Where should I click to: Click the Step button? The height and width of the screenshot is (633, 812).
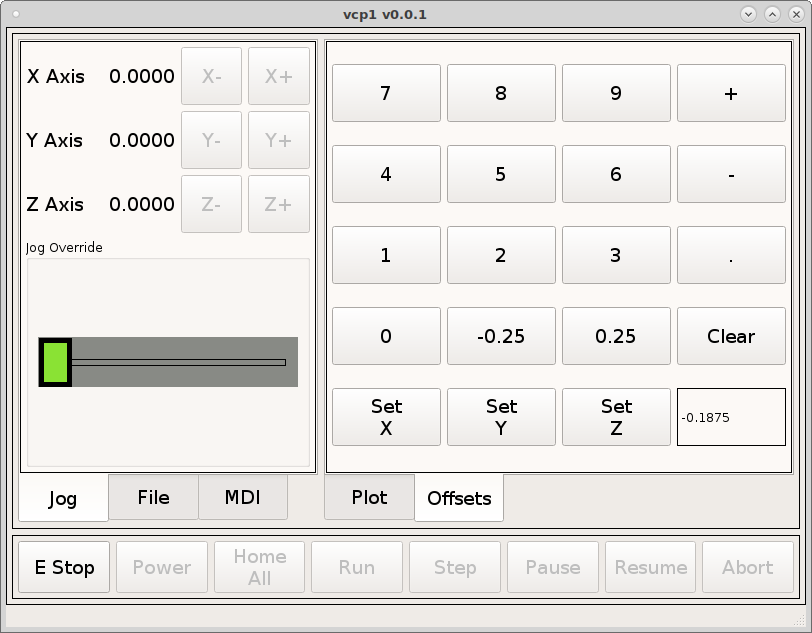tap(455, 567)
